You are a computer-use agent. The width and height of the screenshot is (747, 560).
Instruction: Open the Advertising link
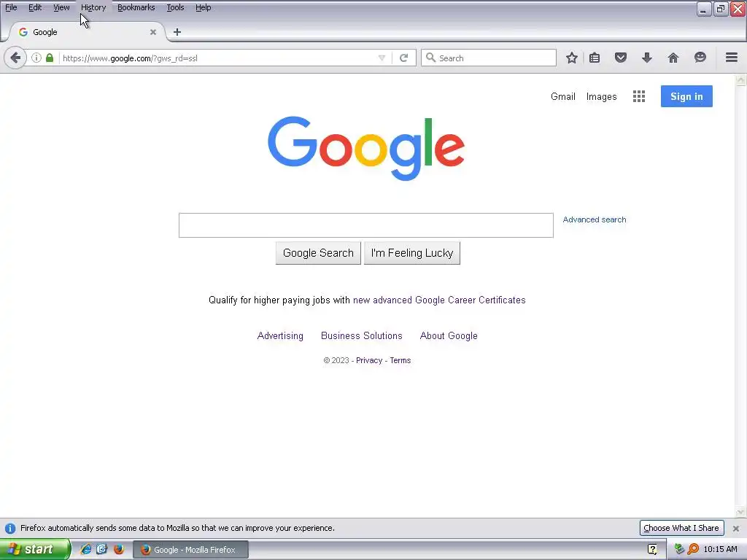(x=280, y=335)
